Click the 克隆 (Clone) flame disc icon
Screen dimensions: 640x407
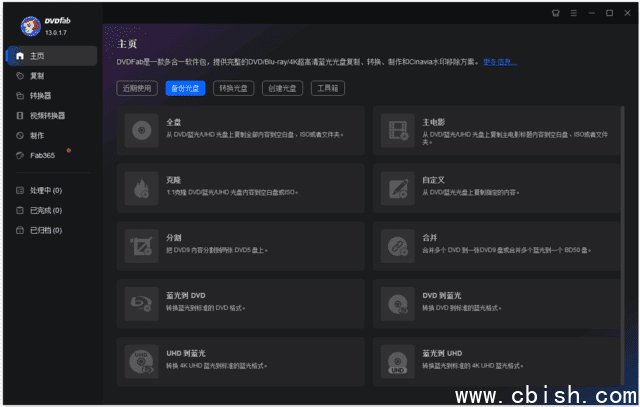click(x=139, y=186)
